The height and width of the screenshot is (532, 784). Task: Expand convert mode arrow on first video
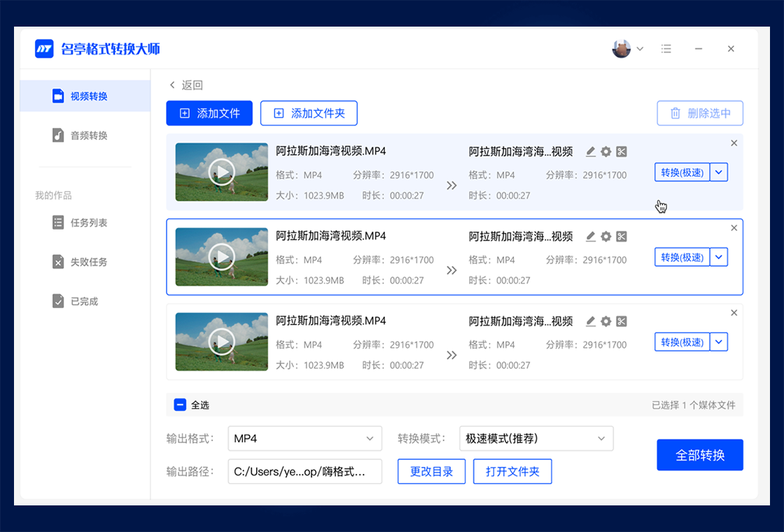719,172
